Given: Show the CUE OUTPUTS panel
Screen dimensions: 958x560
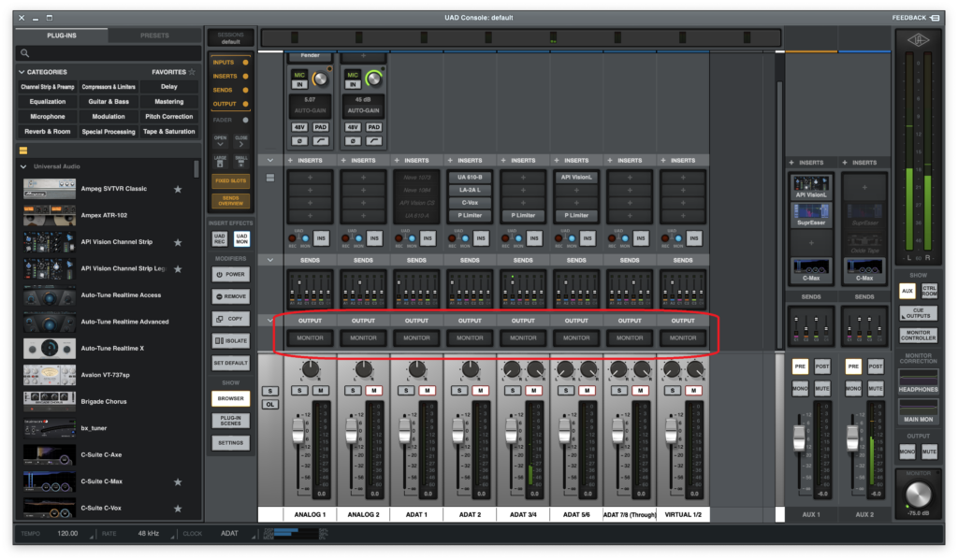Looking at the screenshot, I should click(918, 313).
